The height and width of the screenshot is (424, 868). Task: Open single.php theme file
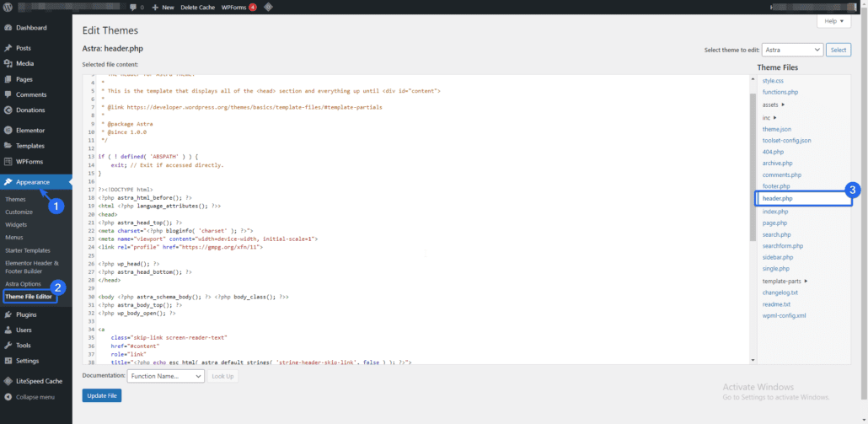(775, 269)
